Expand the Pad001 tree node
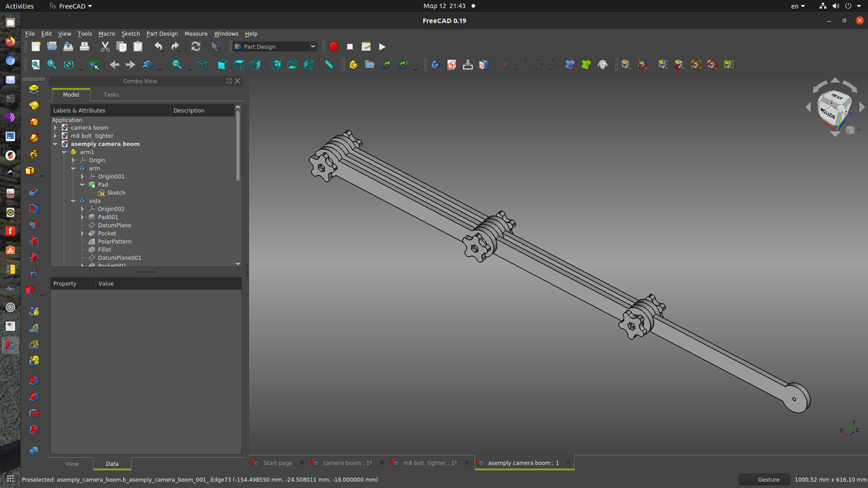 pyautogui.click(x=82, y=217)
